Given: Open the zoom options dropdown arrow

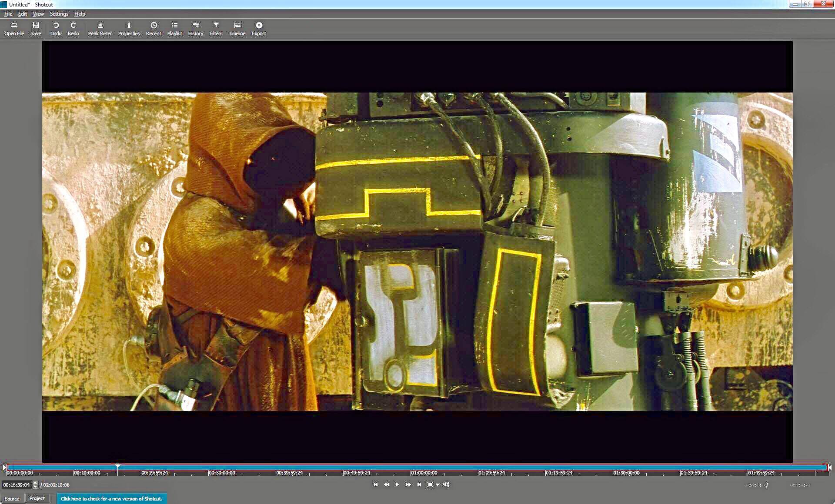Looking at the screenshot, I should 438,485.
